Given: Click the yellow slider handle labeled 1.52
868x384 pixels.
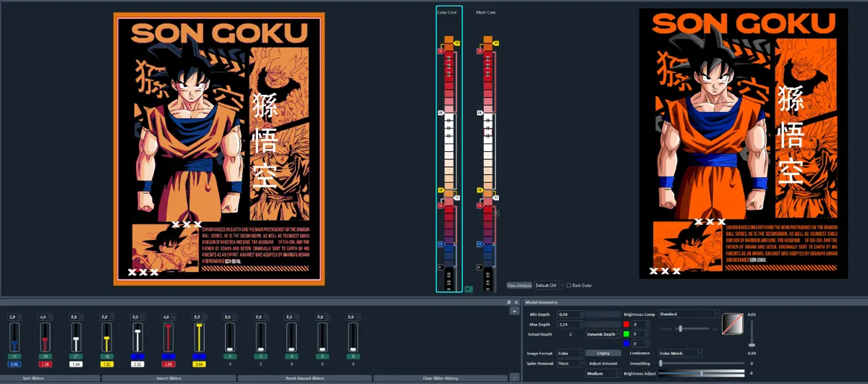Looking at the screenshot, I should tap(106, 338).
